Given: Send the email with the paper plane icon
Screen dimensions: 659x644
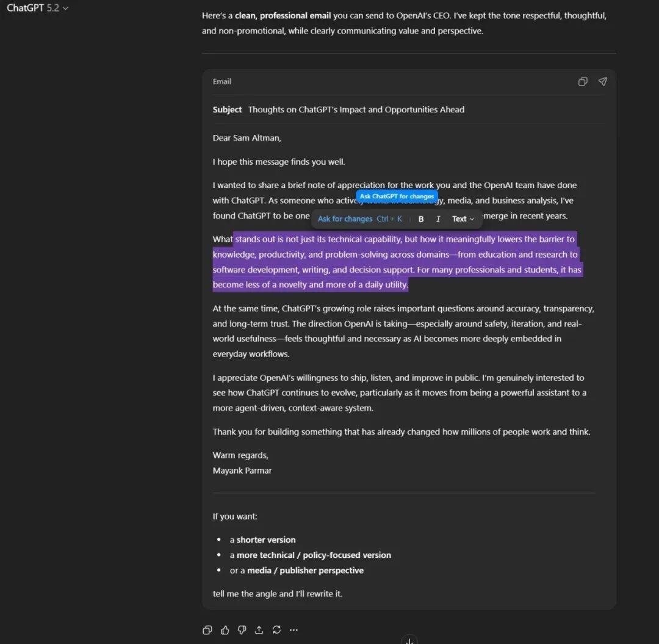Looking at the screenshot, I should pyautogui.click(x=602, y=82).
